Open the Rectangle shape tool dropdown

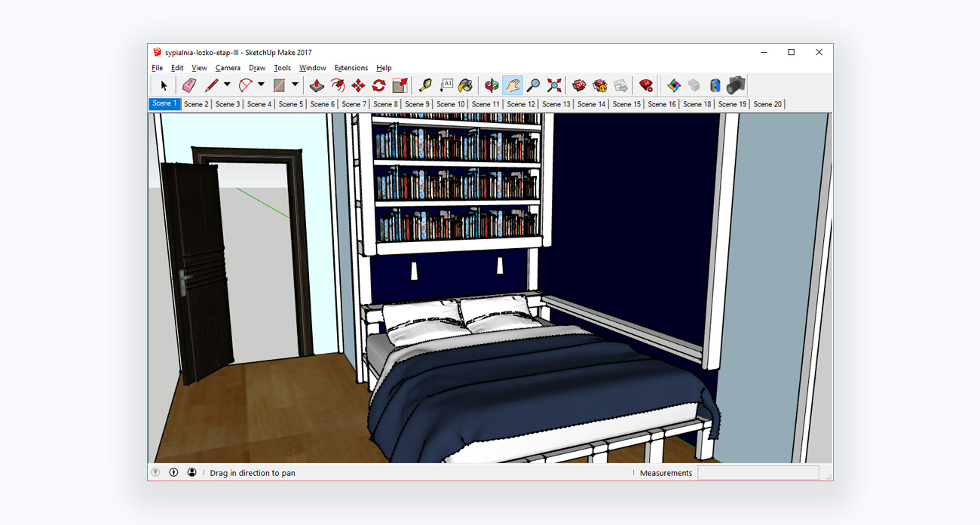point(295,85)
